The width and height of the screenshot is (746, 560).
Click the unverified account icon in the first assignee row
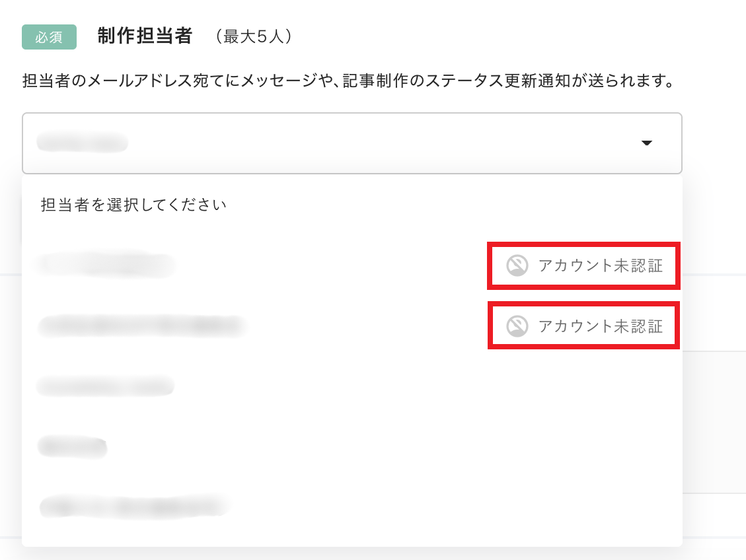(517, 265)
